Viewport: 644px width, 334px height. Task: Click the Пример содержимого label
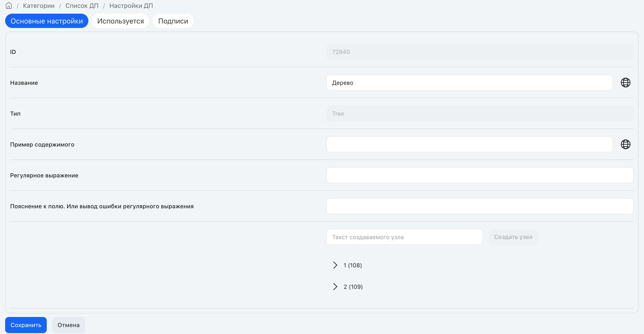[42, 145]
